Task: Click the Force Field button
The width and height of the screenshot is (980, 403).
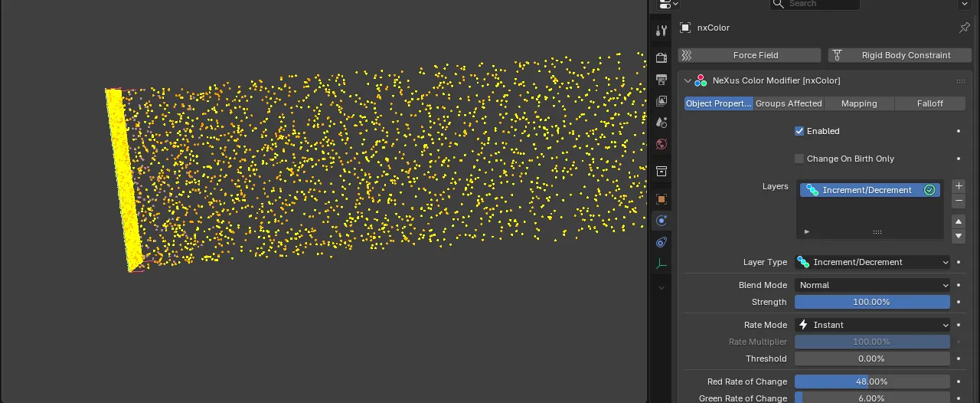Action: coord(750,55)
